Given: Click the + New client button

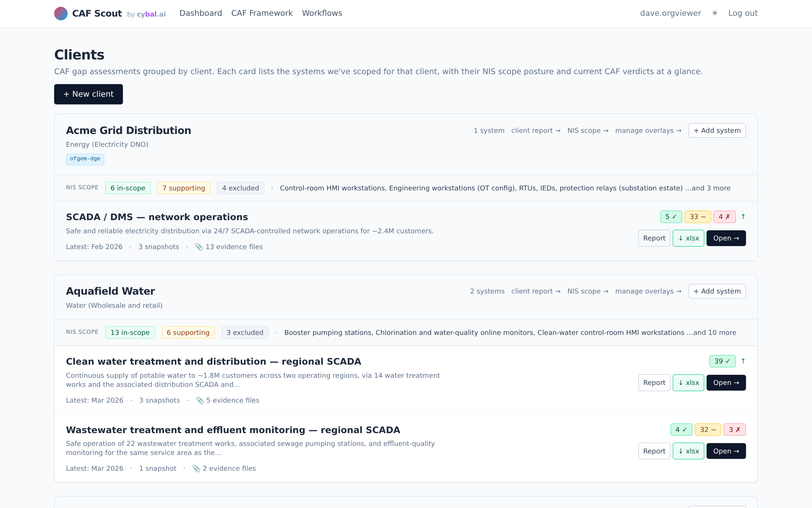Looking at the screenshot, I should pos(88,94).
